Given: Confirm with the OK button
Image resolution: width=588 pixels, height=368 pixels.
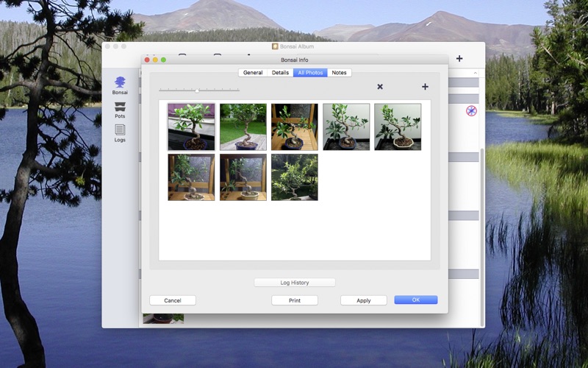Looking at the screenshot, I should pos(415,300).
